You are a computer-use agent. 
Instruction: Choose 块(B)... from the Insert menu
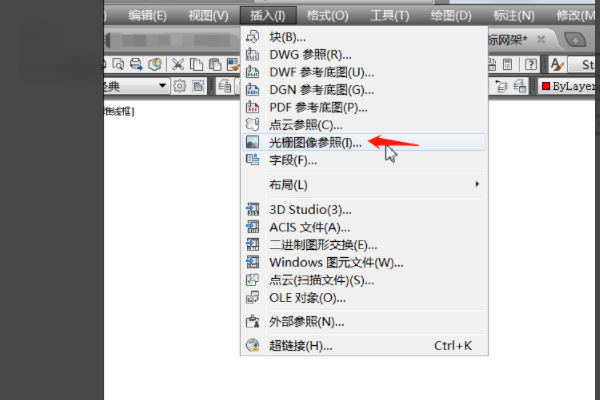(364, 37)
